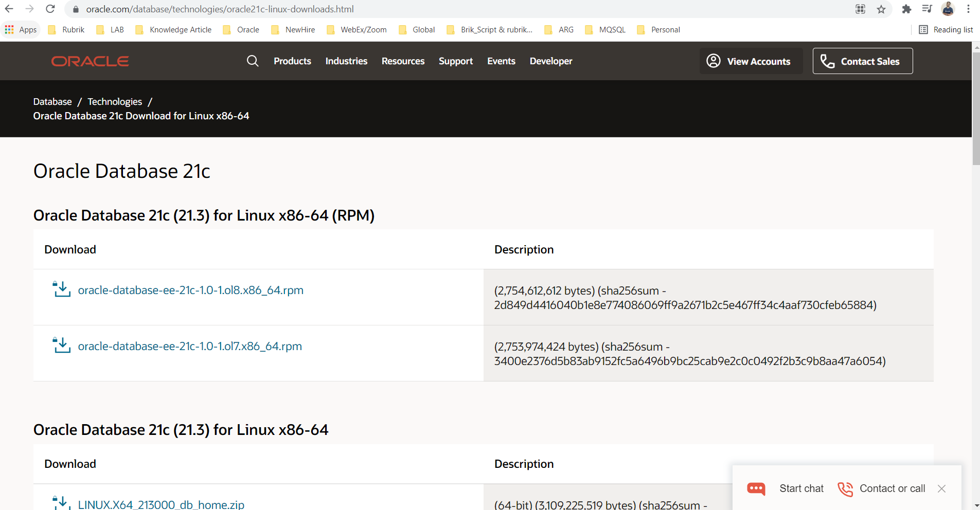The image size is (980, 510).
Task: Download LINUX.X64_213000_db_home.zip
Action: click(161, 504)
